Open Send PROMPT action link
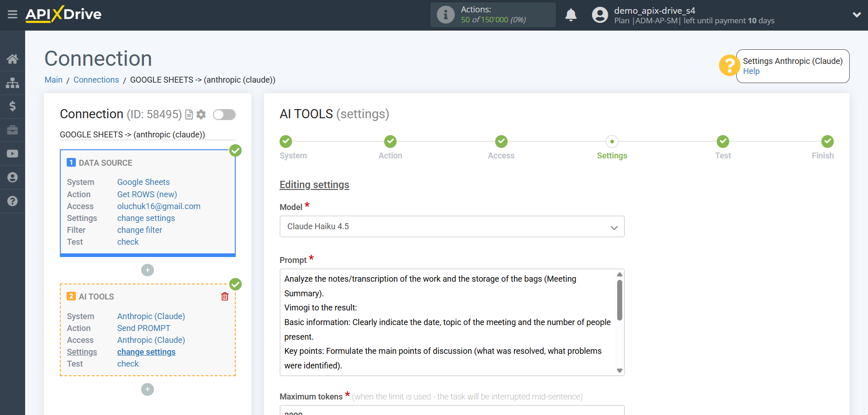The height and width of the screenshot is (415, 868). click(144, 328)
